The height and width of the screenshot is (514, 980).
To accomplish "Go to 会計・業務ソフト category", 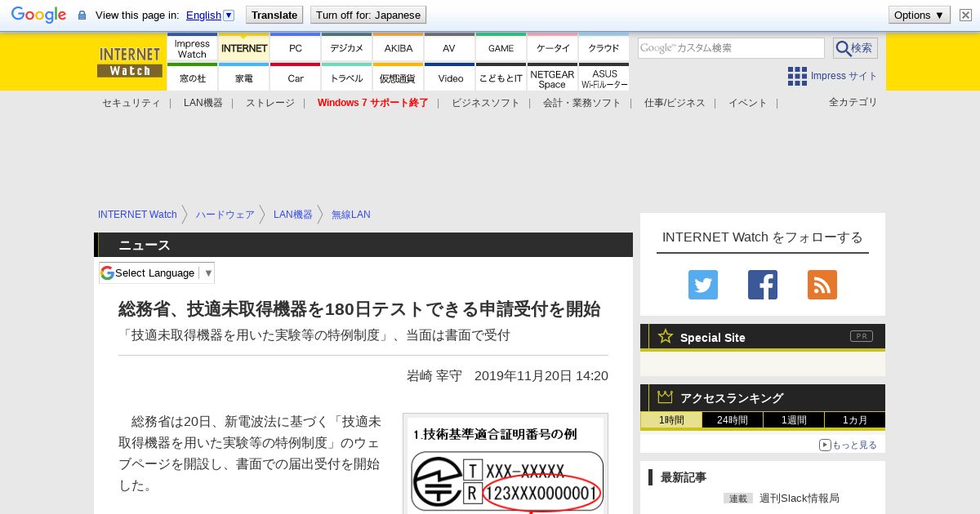I will [581, 103].
